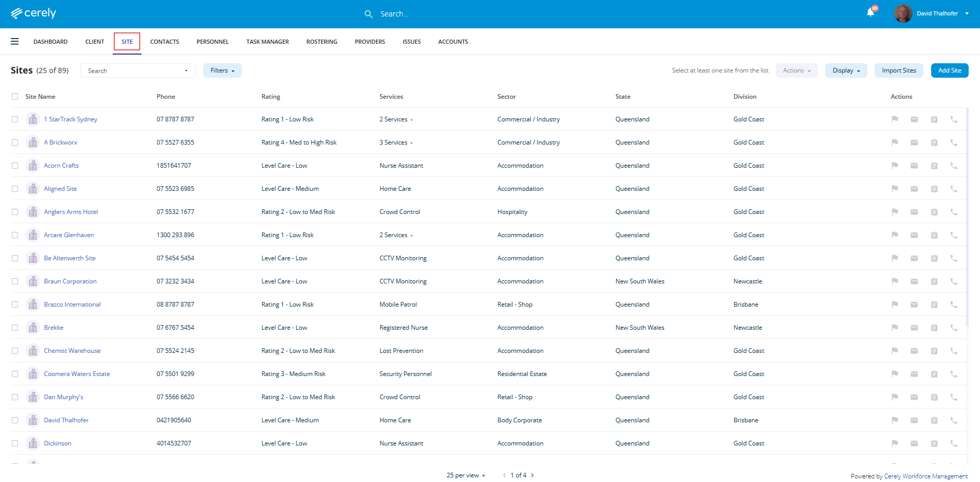This screenshot has width=980, height=482.
Task: Check the Dan Murphy's row checkbox
Action: click(15, 397)
